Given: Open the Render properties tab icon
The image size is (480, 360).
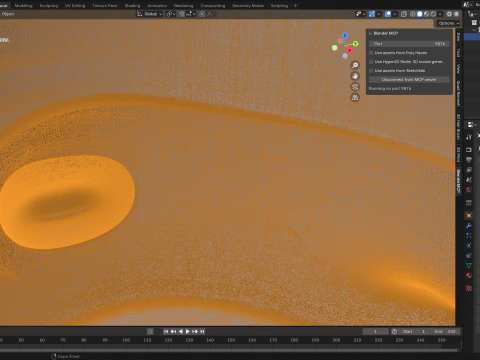Looking at the screenshot, I should (x=469, y=150).
